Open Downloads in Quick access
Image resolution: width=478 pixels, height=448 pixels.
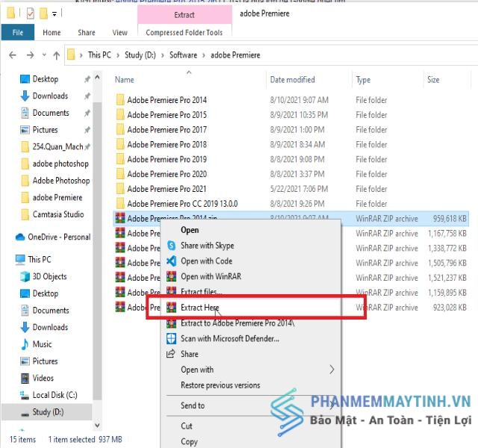pyautogui.click(x=50, y=96)
